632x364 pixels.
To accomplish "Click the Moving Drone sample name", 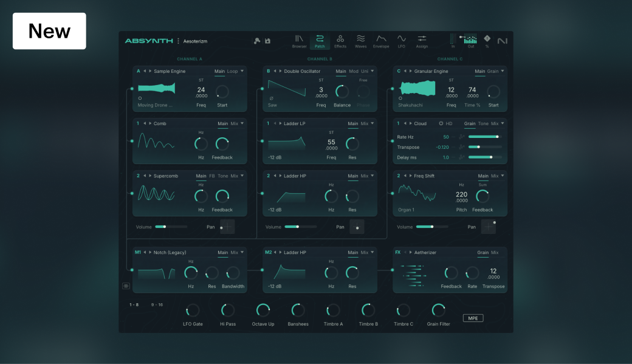I will point(155,105).
